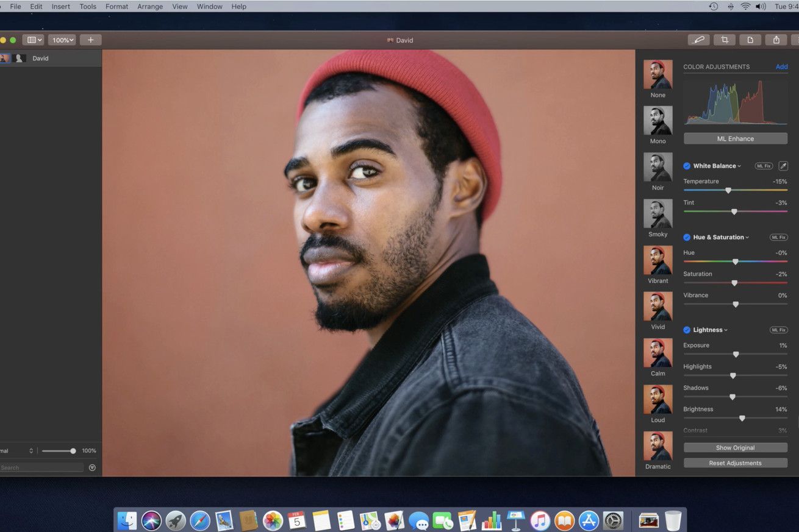Open the share icon in the toolbar
Viewport: 799px width, 532px height.
776,40
